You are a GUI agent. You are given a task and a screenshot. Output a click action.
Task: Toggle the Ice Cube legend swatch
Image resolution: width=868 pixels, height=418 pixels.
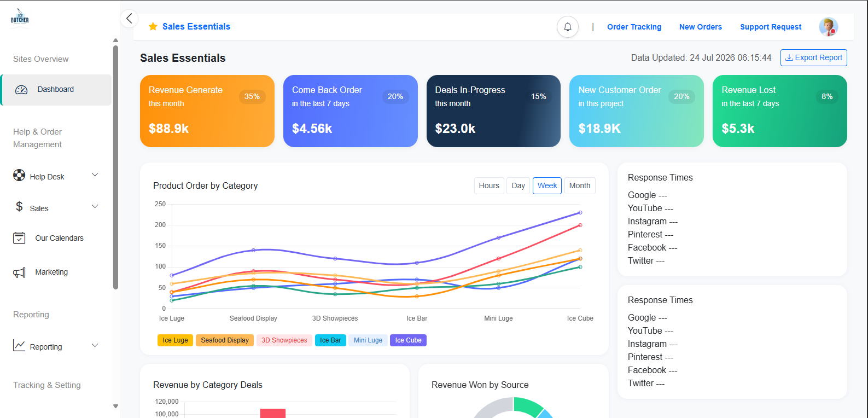click(408, 340)
